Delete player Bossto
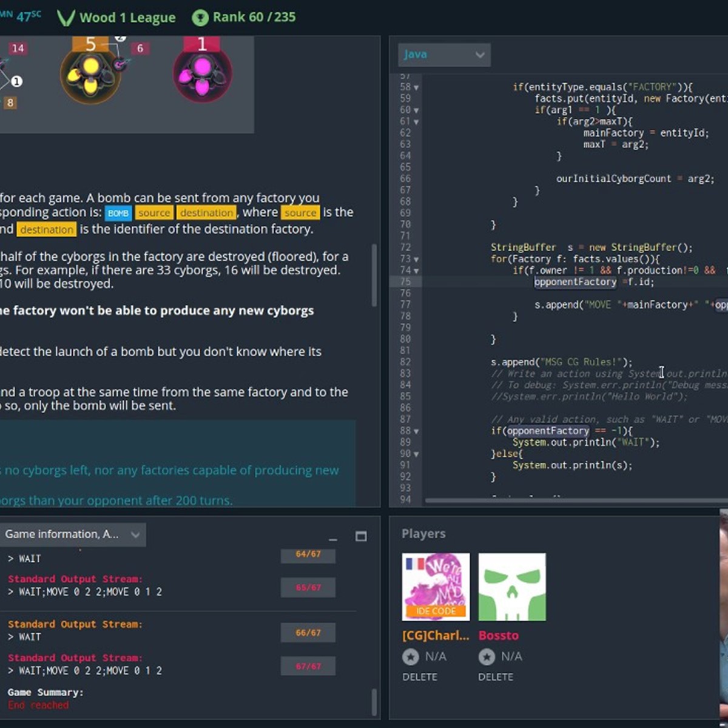The height and width of the screenshot is (728, 728). [x=496, y=676]
